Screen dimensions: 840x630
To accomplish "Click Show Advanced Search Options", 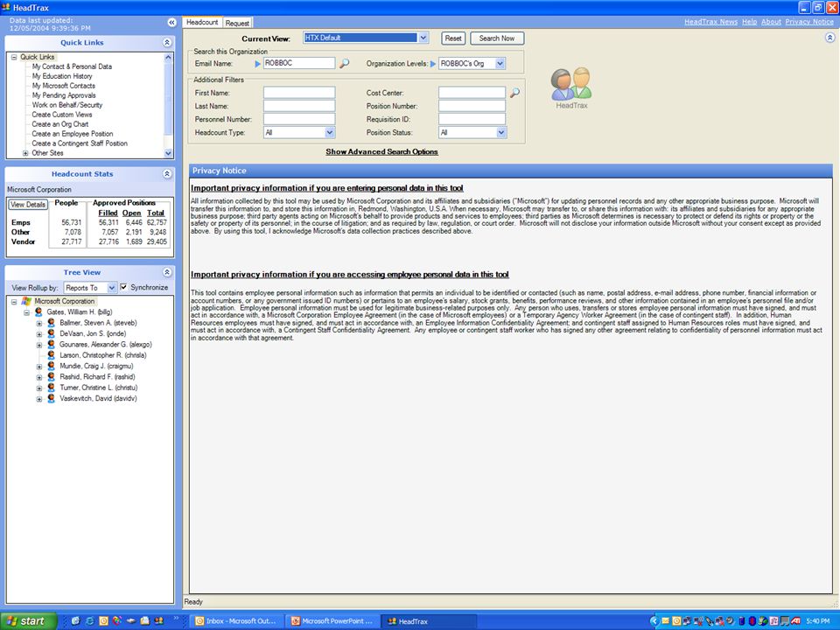I will [381, 151].
